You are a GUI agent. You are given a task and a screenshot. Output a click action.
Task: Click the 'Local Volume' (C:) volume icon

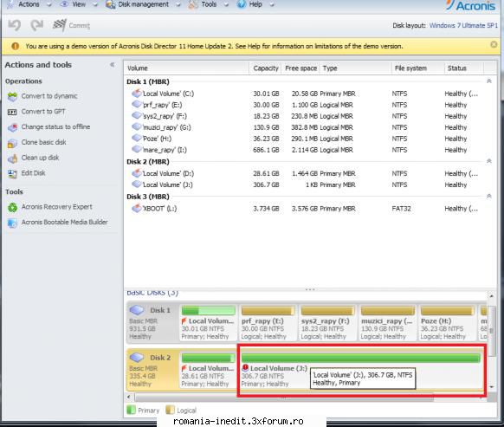click(137, 94)
